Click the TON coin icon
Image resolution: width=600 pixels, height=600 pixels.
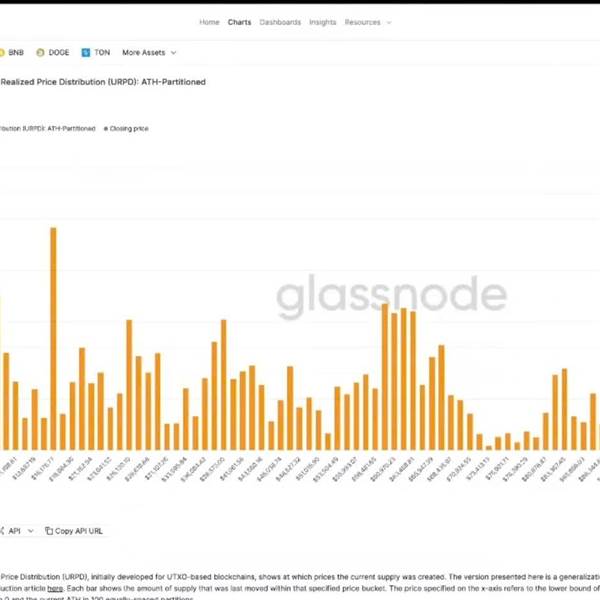(x=84, y=52)
